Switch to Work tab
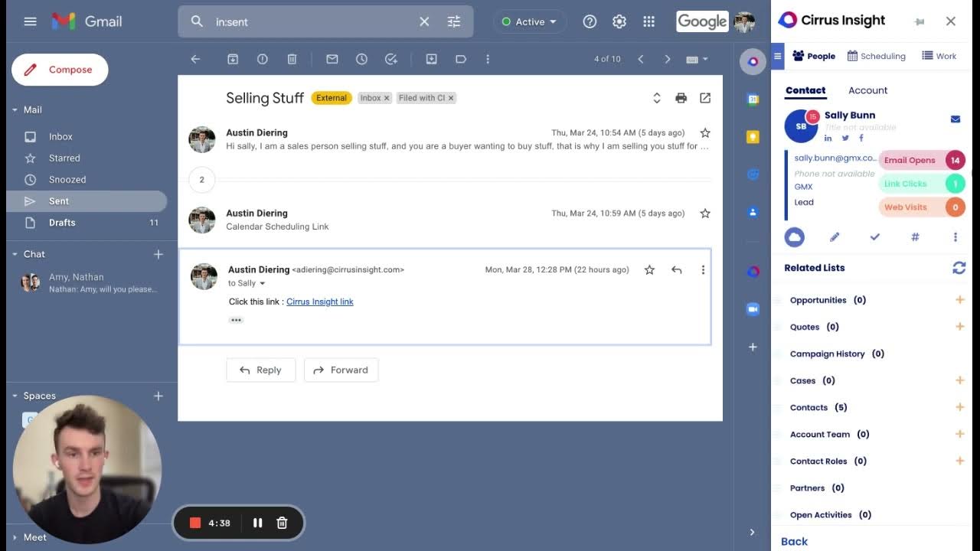Viewport: 980px width, 551px height. click(x=939, y=56)
